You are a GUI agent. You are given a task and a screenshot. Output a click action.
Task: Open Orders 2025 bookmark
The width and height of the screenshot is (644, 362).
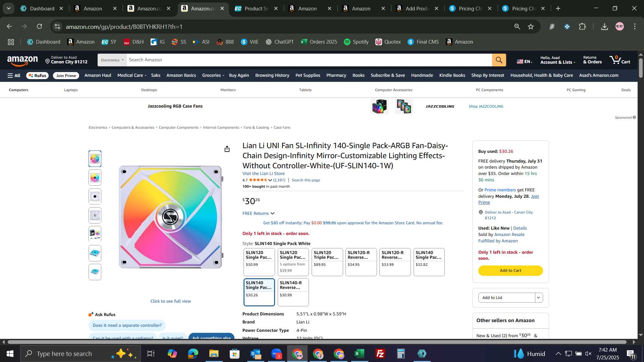pyautogui.click(x=319, y=42)
